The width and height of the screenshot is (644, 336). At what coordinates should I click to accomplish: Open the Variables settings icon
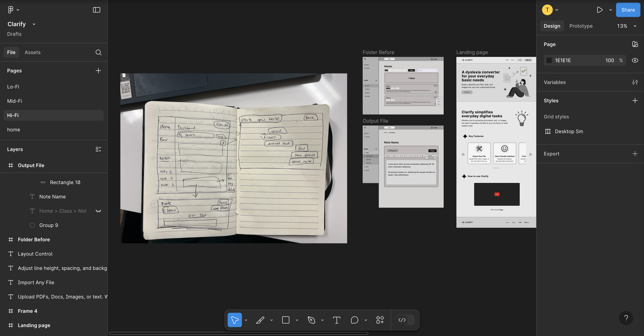tap(635, 82)
